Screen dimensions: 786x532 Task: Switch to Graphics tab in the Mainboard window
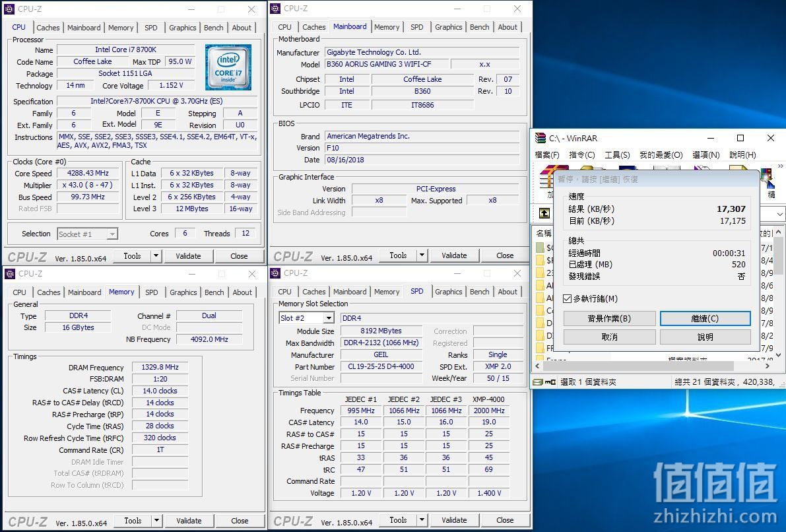(x=448, y=27)
